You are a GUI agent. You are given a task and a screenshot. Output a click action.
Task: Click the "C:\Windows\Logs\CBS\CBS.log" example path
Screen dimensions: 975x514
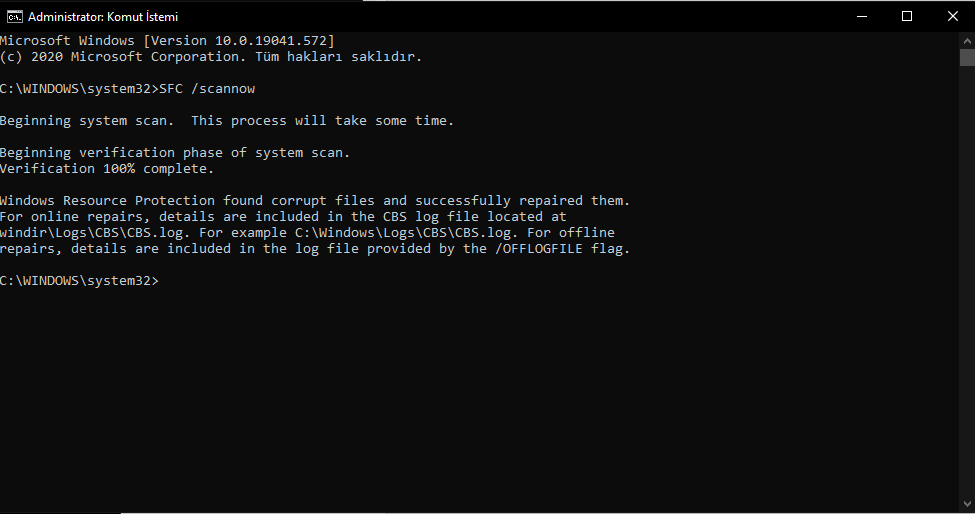(x=403, y=232)
